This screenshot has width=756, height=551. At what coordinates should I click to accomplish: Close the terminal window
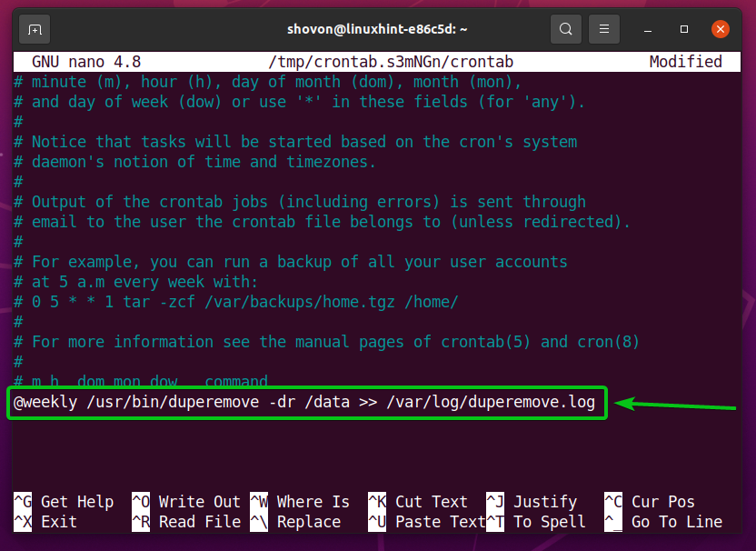coord(721,29)
